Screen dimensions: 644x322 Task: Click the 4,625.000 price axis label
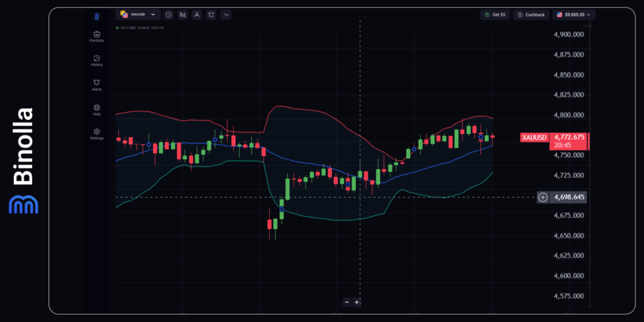[569, 256]
